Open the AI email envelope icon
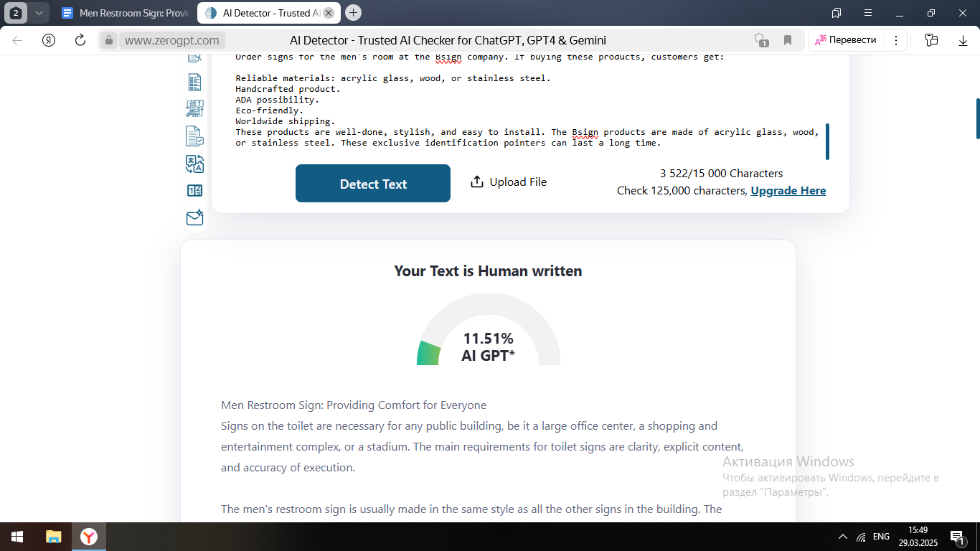Viewport: 980px width, 551px height. pyautogui.click(x=194, y=217)
